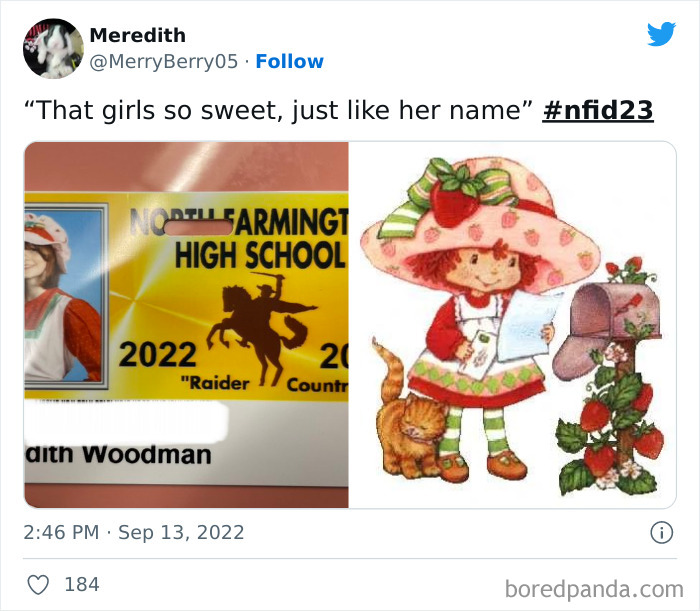Click the Meredith display name
This screenshot has height=611, width=700.
tap(138, 35)
